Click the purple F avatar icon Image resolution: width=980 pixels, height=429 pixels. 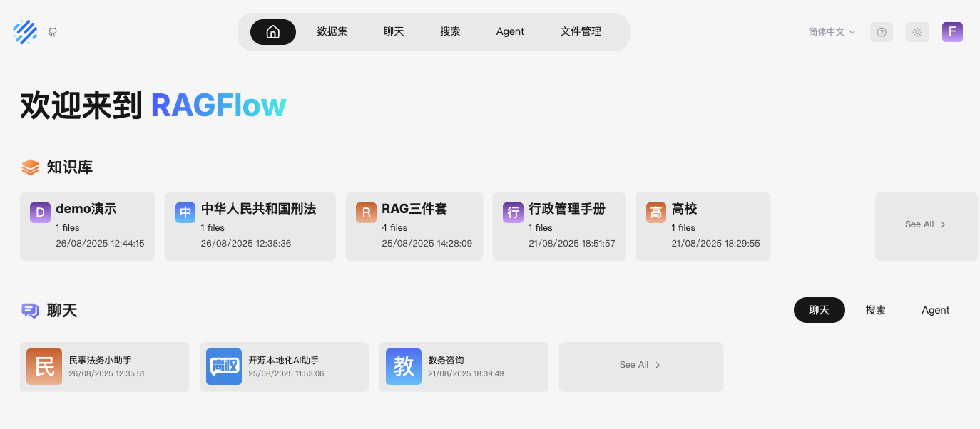tap(952, 31)
